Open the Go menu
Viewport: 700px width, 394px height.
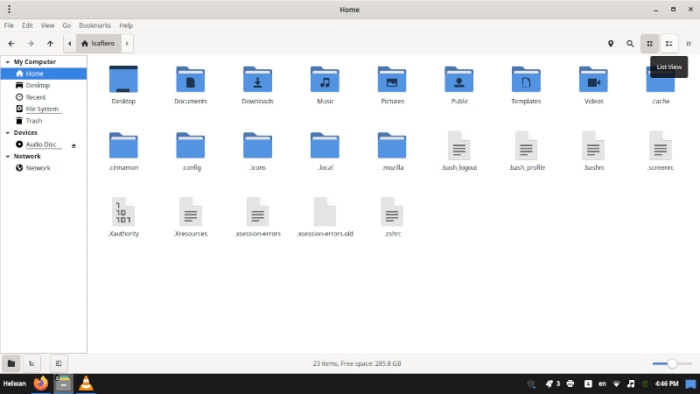point(67,25)
